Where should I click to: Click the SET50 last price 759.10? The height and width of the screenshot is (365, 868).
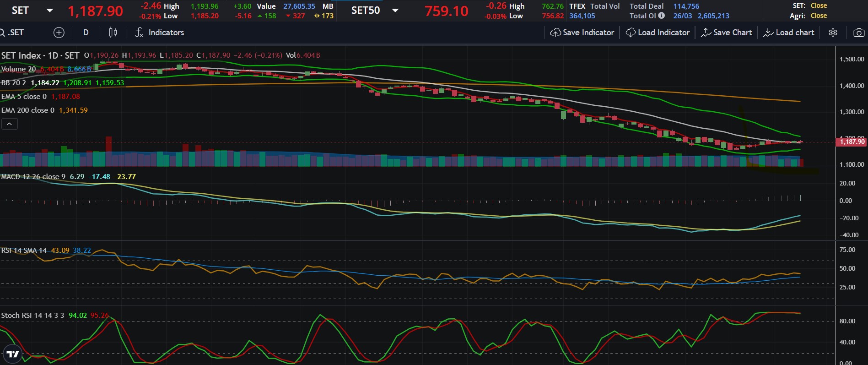(447, 11)
